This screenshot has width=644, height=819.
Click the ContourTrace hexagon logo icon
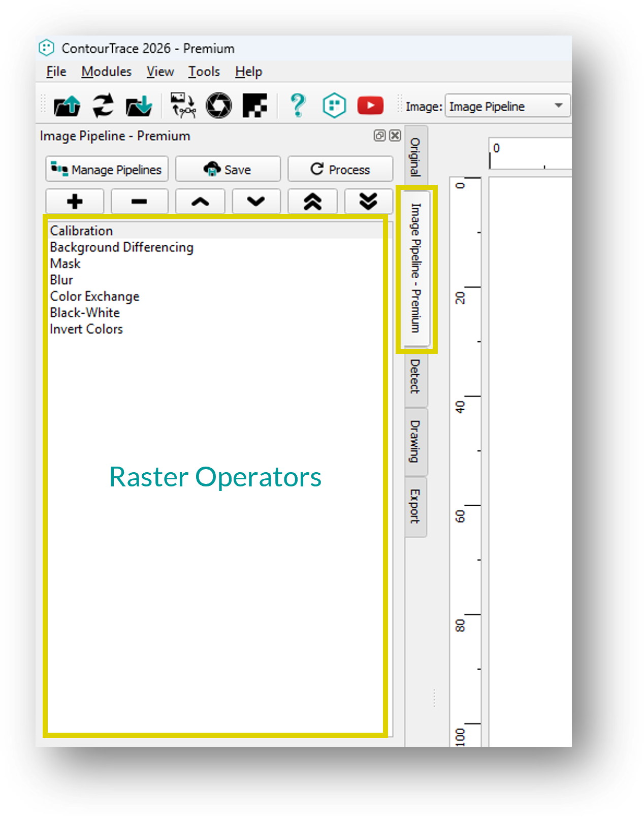pos(334,106)
